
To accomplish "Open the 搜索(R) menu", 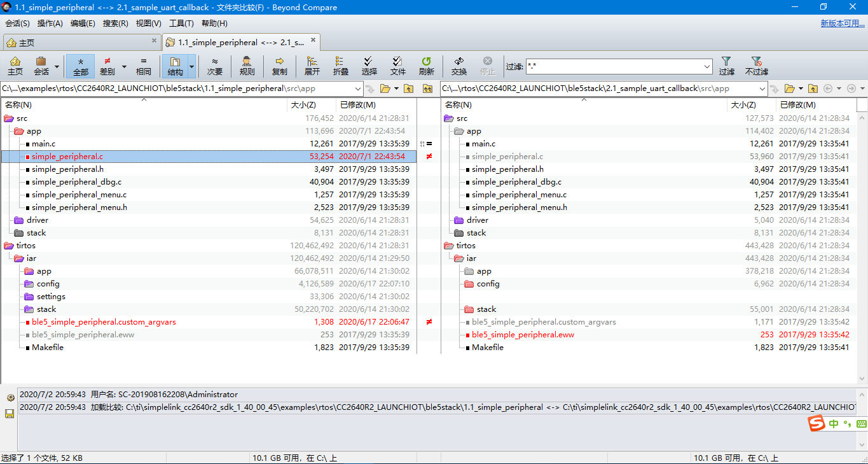I will coord(116,24).
